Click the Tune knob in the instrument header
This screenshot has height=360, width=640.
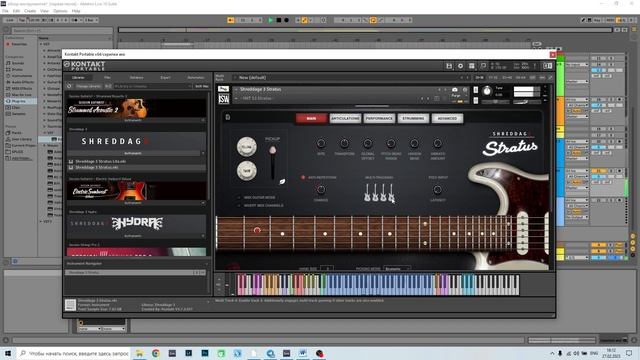[487, 91]
